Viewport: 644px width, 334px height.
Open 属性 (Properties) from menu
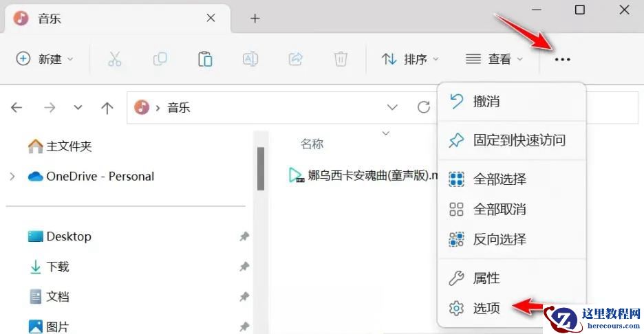[x=512, y=278]
